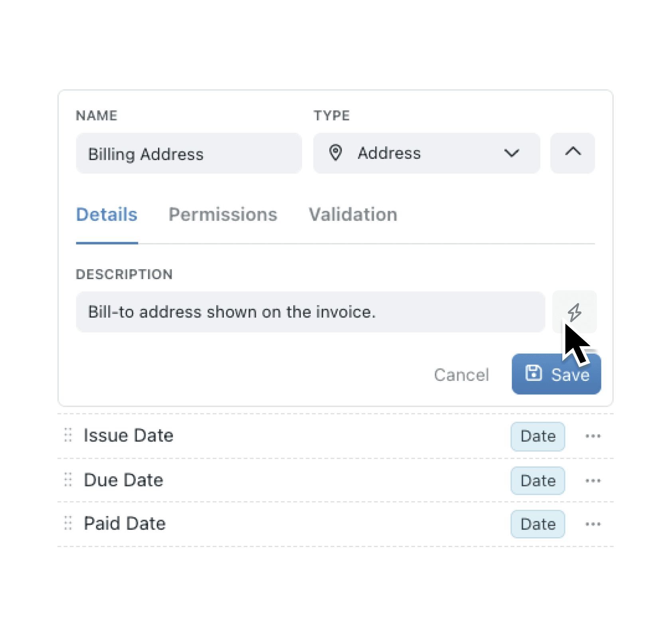
Task: Collapse the Billing Address field editor
Action: pos(573,153)
